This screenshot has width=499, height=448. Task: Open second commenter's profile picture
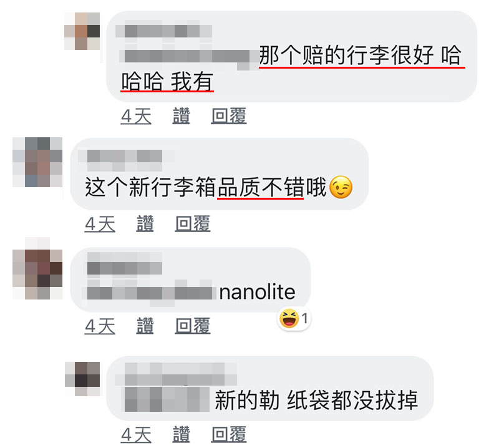[37, 162]
